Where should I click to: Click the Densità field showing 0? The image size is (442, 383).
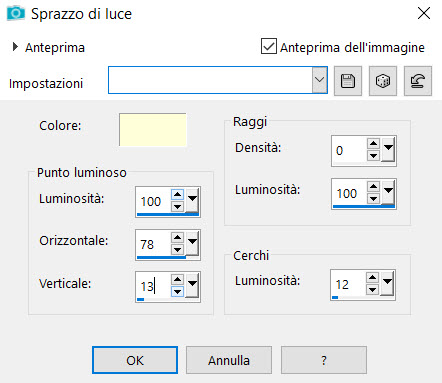tap(349, 150)
